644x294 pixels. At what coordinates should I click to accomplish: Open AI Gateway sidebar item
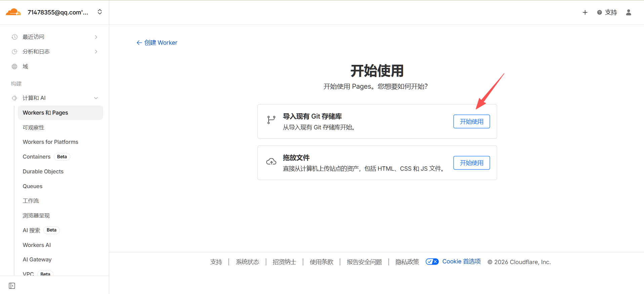(x=37, y=260)
